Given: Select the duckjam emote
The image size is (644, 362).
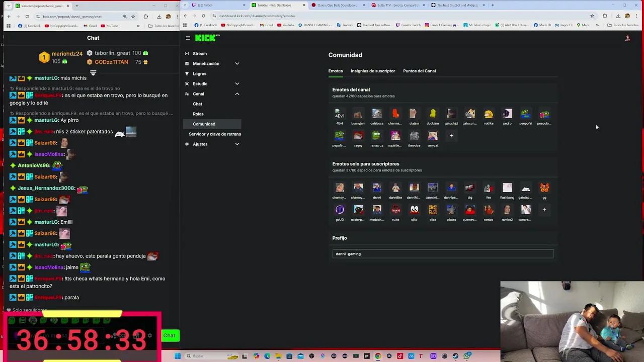Looking at the screenshot, I should [x=433, y=116].
